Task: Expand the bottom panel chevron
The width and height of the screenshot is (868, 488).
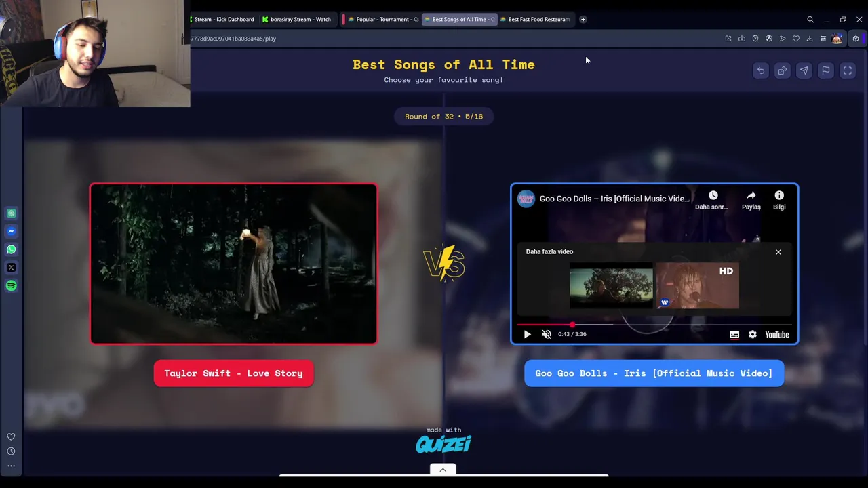Action: pyautogui.click(x=443, y=470)
